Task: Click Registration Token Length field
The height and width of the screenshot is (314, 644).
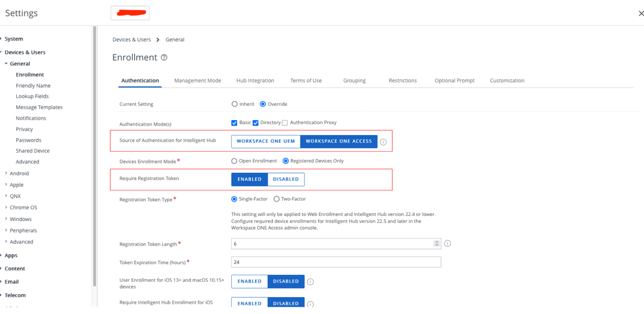Action: 336,243
